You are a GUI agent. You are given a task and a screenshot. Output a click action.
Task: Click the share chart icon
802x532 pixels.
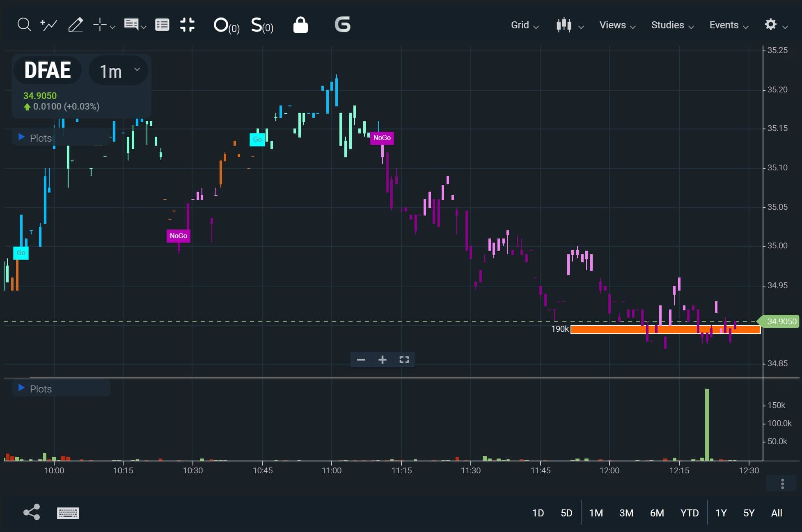[31, 512]
